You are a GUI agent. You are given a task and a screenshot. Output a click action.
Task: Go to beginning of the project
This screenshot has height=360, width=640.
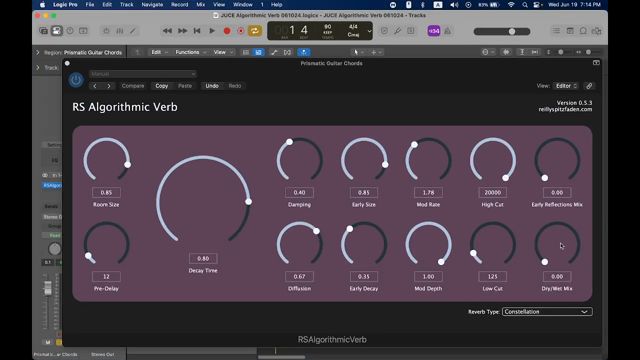[197, 31]
